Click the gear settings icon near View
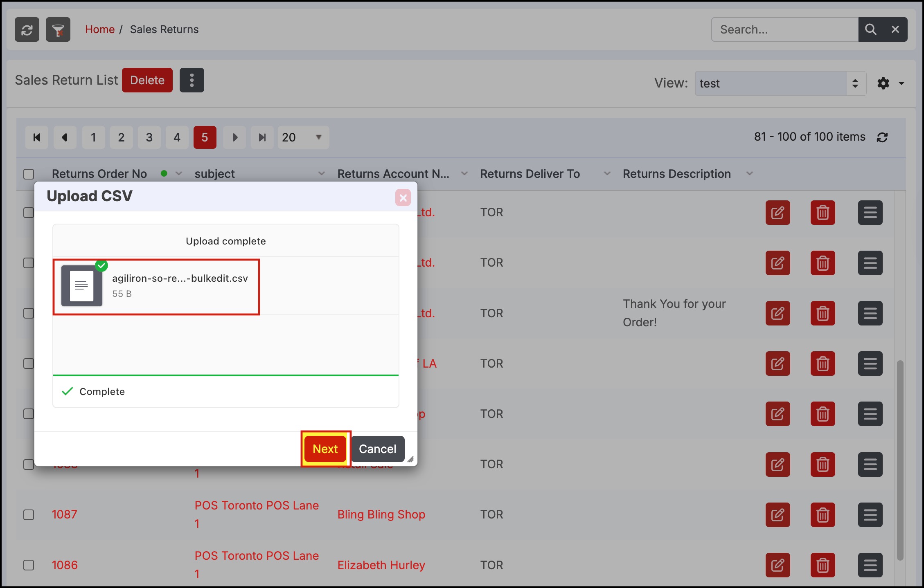The height and width of the screenshot is (588, 924). (x=883, y=83)
